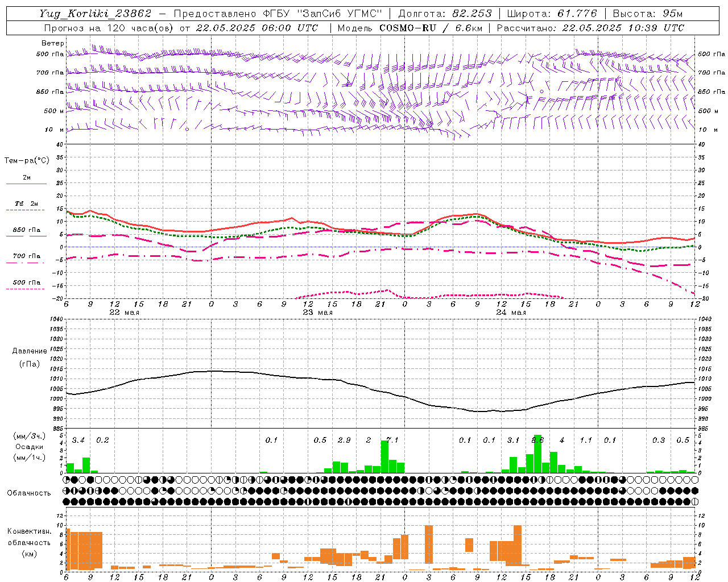728x582 pixels.
Task: Select the Облачность row label
Action: (29, 493)
